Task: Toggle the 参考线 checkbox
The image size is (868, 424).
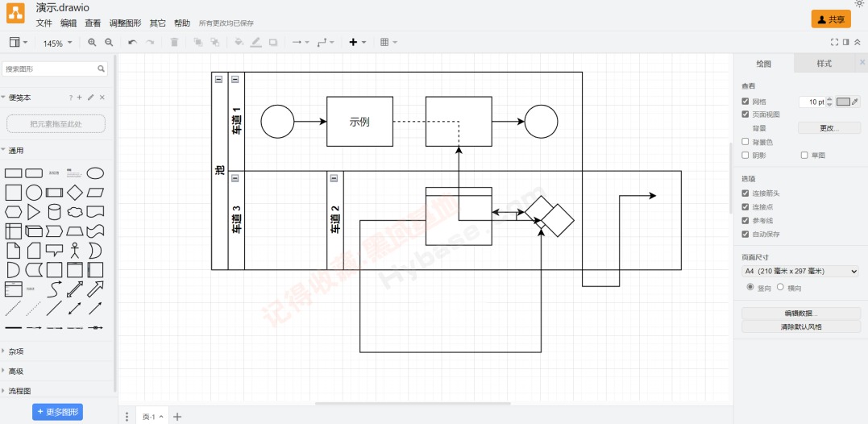Action: point(745,220)
